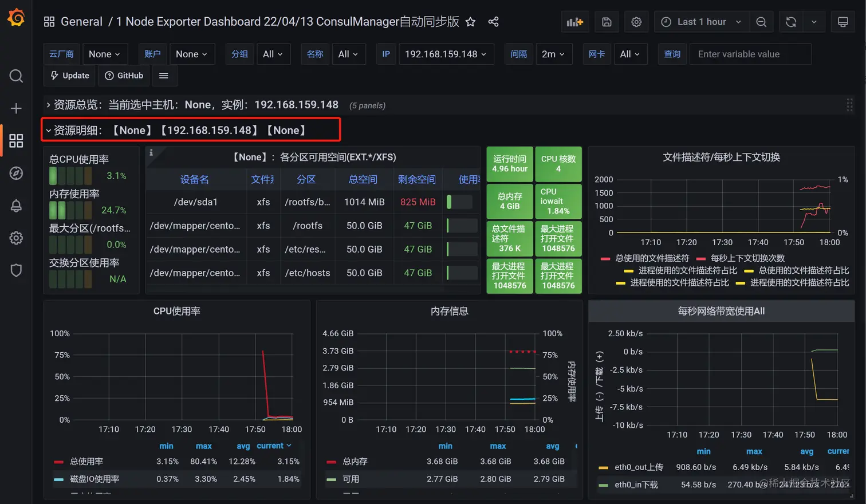Share dashboard via share icon

click(x=493, y=22)
